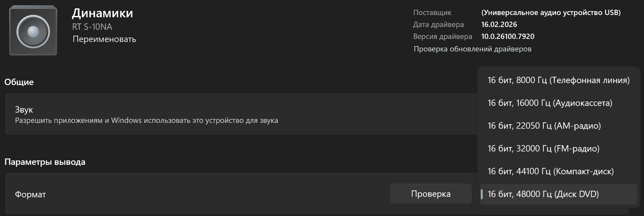The image size is (644, 216).
Task: Click the Общие section header
Action: coord(19,82)
